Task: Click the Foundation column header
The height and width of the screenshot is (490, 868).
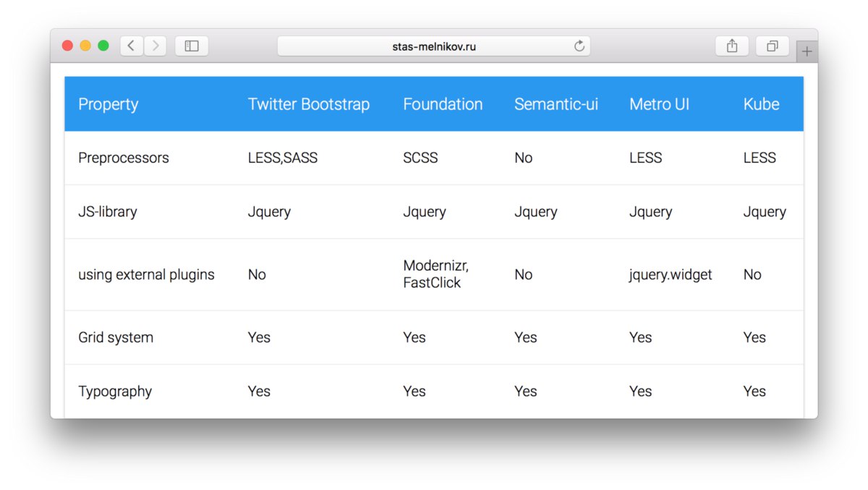Action: [443, 104]
